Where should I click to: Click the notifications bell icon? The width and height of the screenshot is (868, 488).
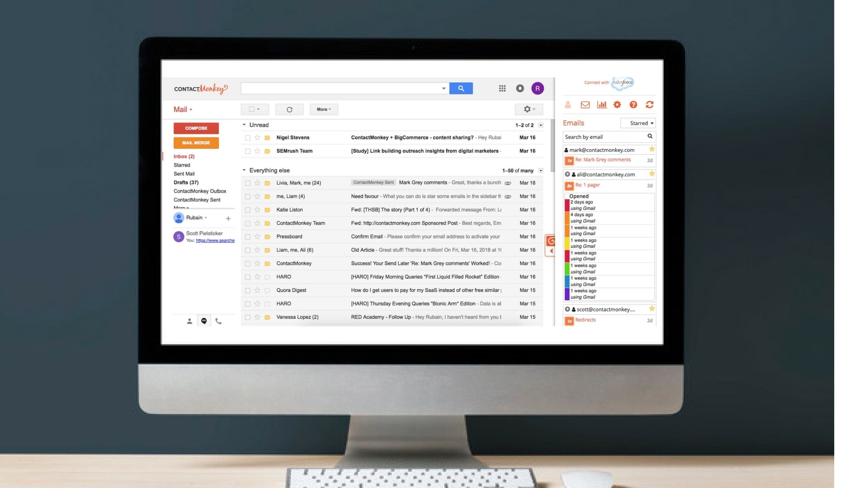pos(519,88)
